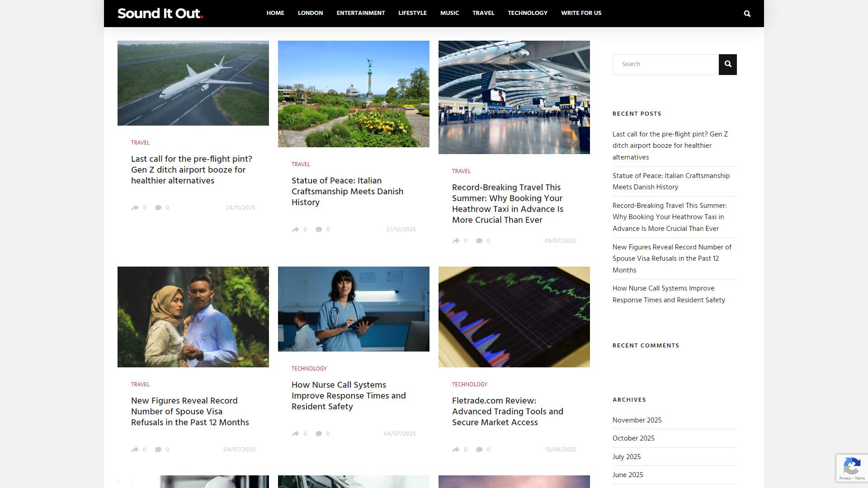
Task: Click the comment bubble on the Spouse Visa article
Action: click(159, 449)
